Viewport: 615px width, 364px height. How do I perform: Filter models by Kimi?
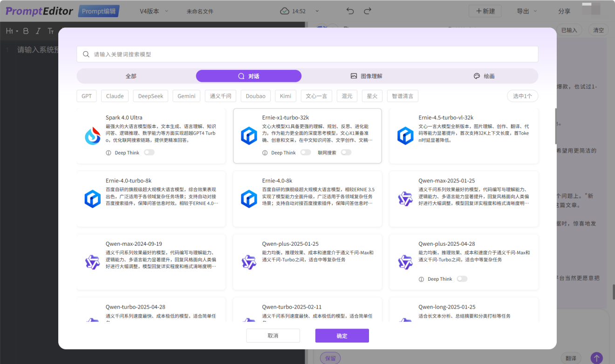click(x=286, y=96)
